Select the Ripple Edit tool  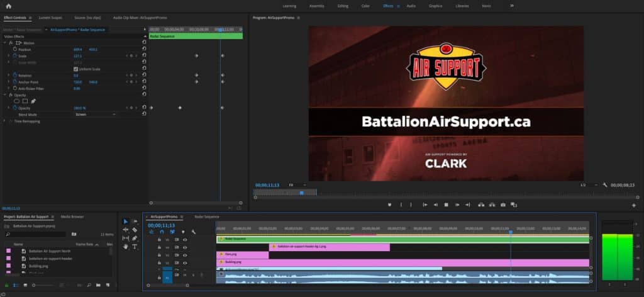click(x=126, y=230)
